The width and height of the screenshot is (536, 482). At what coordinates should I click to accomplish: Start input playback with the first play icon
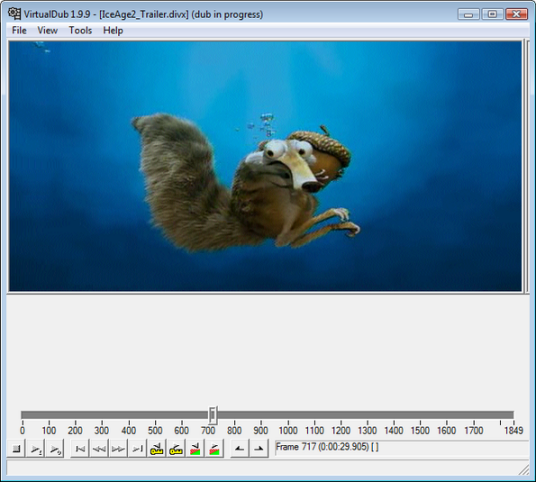click(x=36, y=448)
